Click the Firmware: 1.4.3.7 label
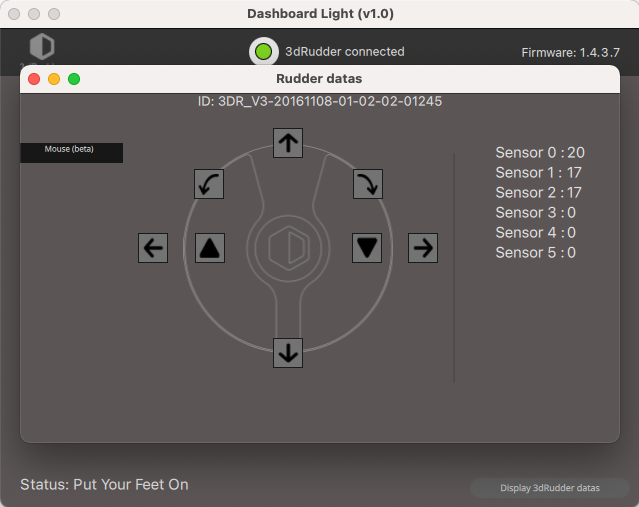639x507 pixels. pos(571,53)
